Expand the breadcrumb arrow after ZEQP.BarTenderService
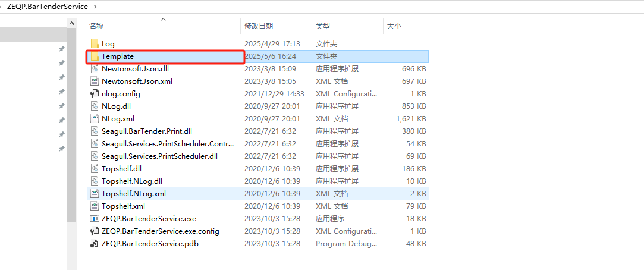This screenshot has width=644, height=270. 97,7
